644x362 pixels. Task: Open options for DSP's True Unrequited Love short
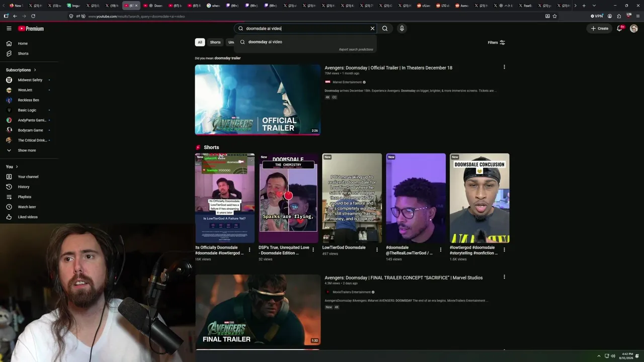[313, 249]
